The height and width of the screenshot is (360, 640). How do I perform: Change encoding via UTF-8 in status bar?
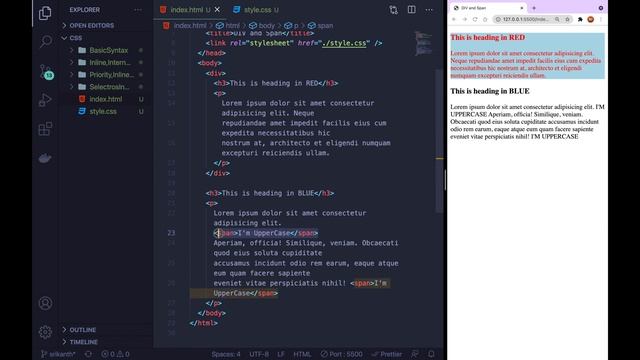click(259, 354)
